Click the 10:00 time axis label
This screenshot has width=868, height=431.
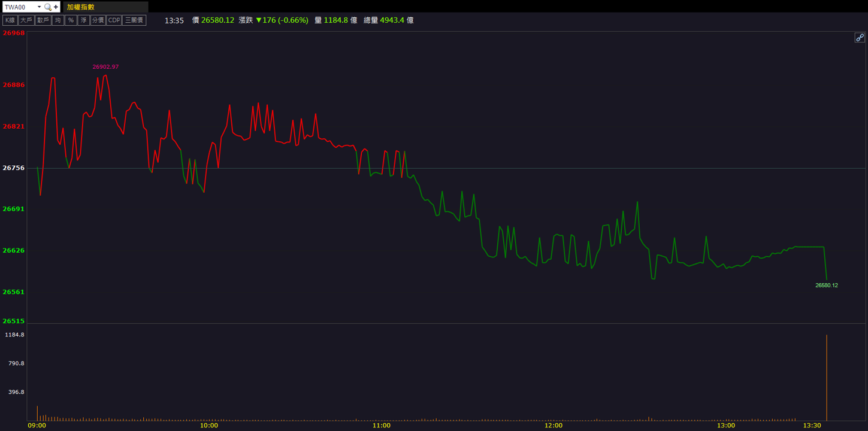pos(209,426)
